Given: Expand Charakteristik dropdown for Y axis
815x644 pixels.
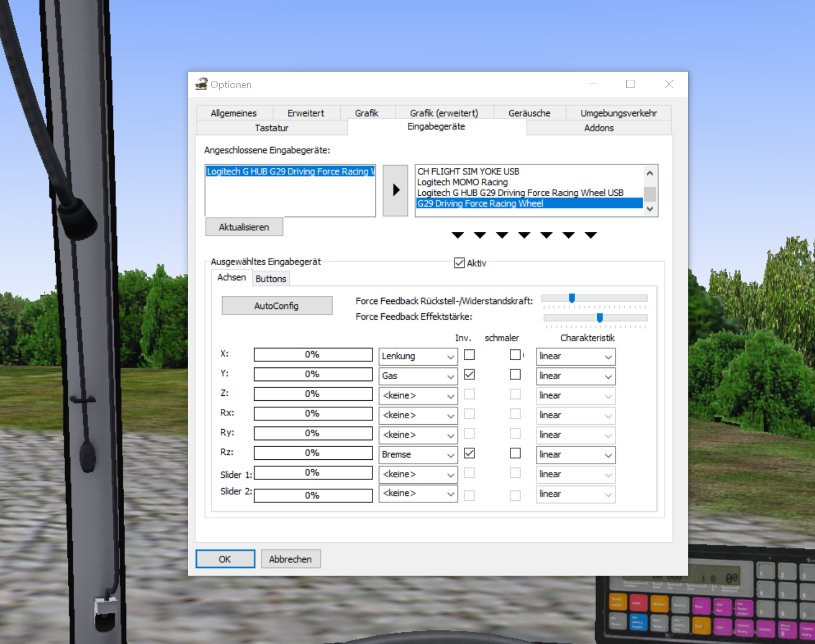Looking at the screenshot, I should point(575,376).
